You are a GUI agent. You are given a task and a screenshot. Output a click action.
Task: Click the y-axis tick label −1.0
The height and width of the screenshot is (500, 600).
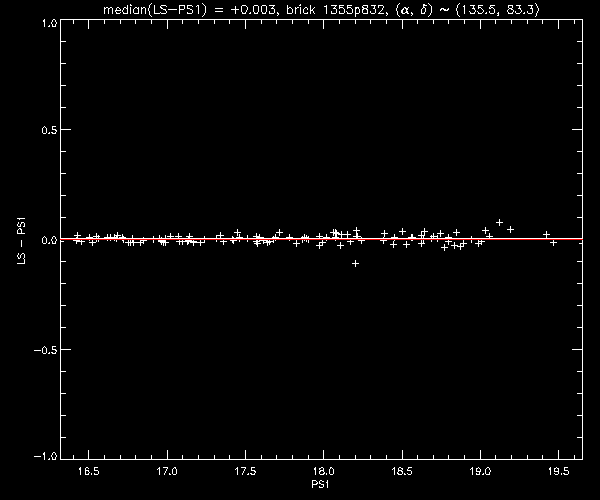click(45, 456)
